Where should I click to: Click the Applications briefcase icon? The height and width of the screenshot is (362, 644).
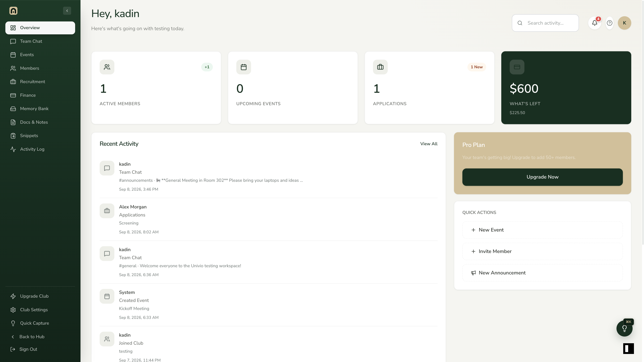(x=380, y=67)
